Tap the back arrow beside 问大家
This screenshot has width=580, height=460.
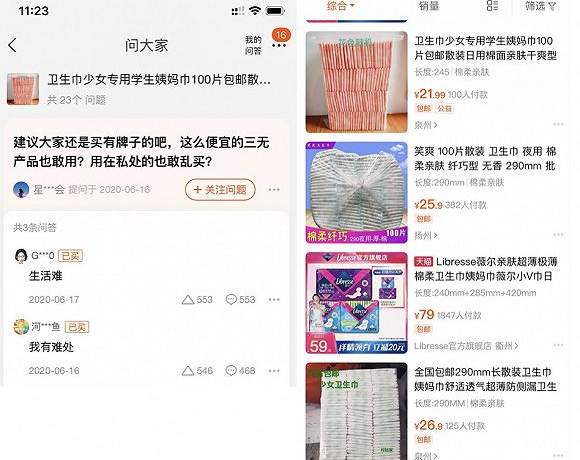[13, 45]
